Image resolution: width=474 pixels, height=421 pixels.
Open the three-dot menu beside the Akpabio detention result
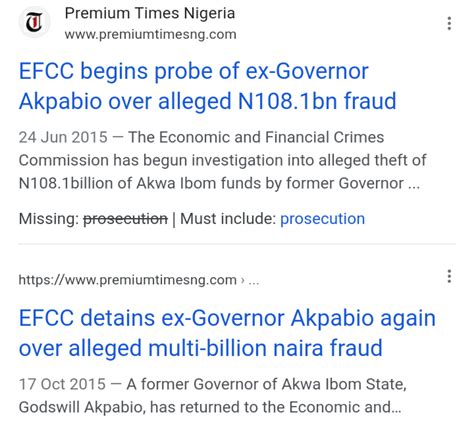[x=449, y=276]
